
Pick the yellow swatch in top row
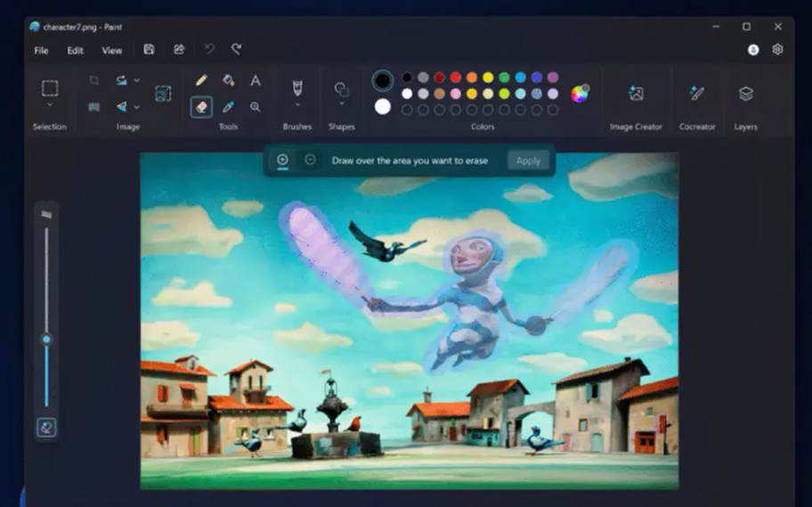488,78
